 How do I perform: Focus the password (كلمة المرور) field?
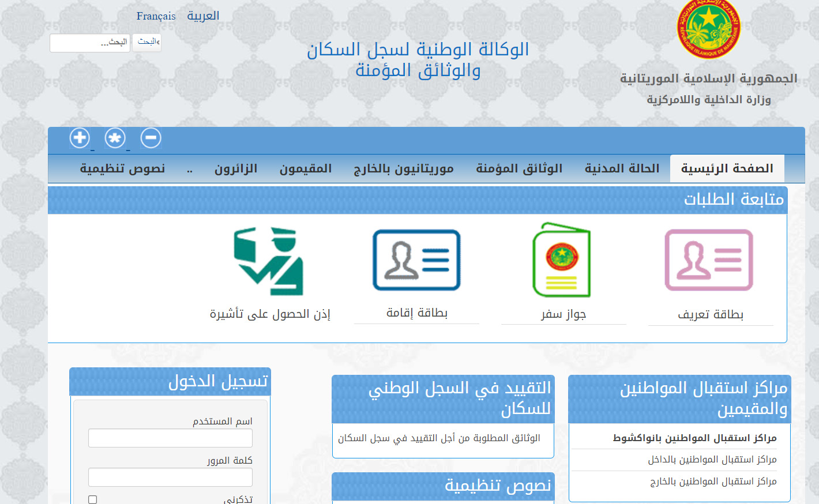pos(170,477)
